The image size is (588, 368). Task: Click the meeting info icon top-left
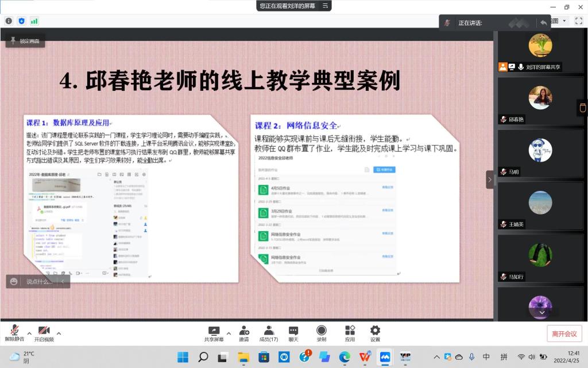pos(9,21)
